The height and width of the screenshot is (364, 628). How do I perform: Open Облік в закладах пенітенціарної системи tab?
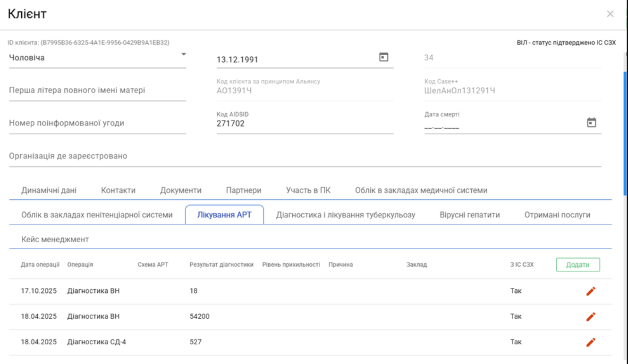[97, 215]
